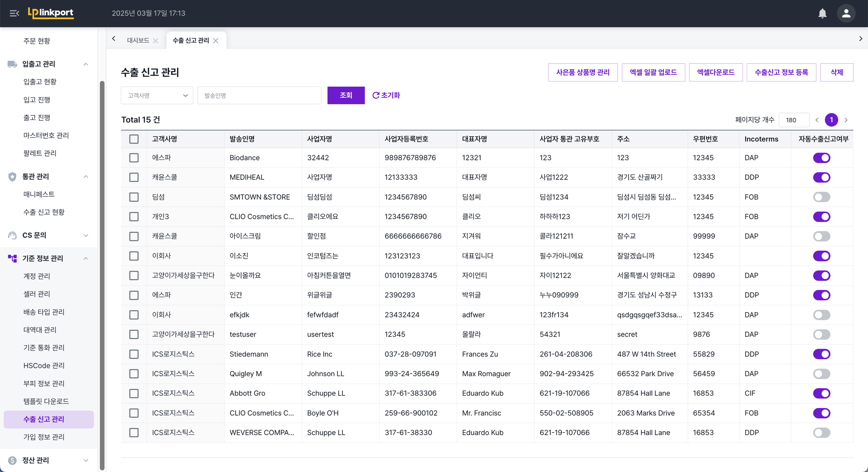The image size is (868, 472).
Task: Click 엑셀 일괄 업로드 button
Action: [653, 73]
